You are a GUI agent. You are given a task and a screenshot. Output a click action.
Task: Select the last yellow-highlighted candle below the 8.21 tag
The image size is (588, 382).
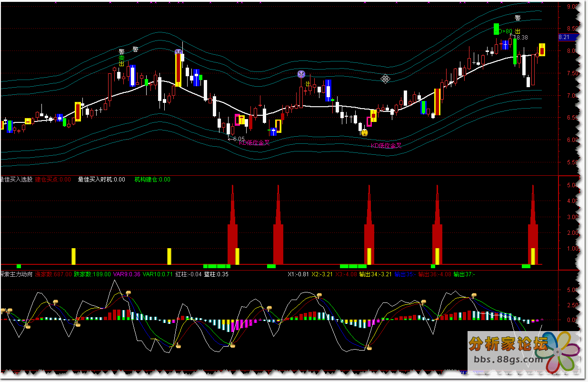click(x=542, y=50)
